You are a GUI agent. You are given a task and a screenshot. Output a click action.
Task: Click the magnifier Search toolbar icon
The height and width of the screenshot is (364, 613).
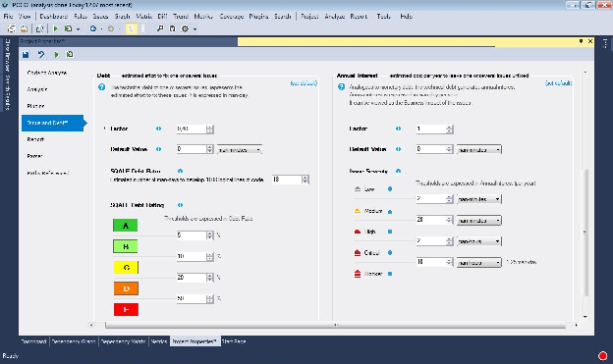point(160,28)
